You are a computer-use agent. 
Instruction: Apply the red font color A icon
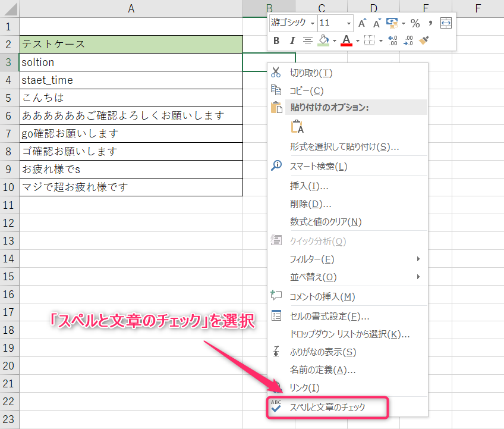coord(346,40)
